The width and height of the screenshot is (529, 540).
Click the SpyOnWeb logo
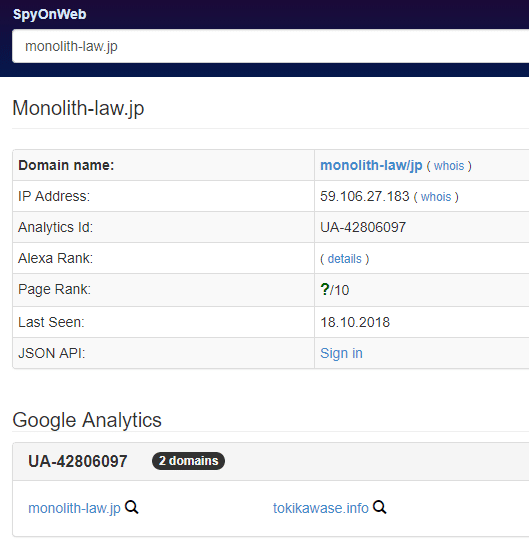[x=49, y=14]
